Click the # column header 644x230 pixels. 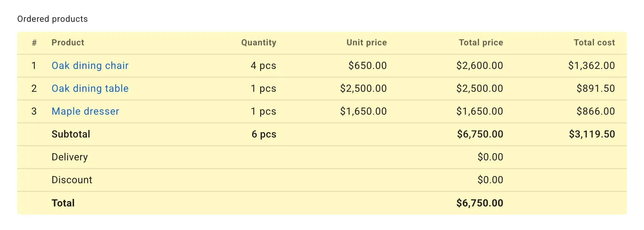(33, 42)
